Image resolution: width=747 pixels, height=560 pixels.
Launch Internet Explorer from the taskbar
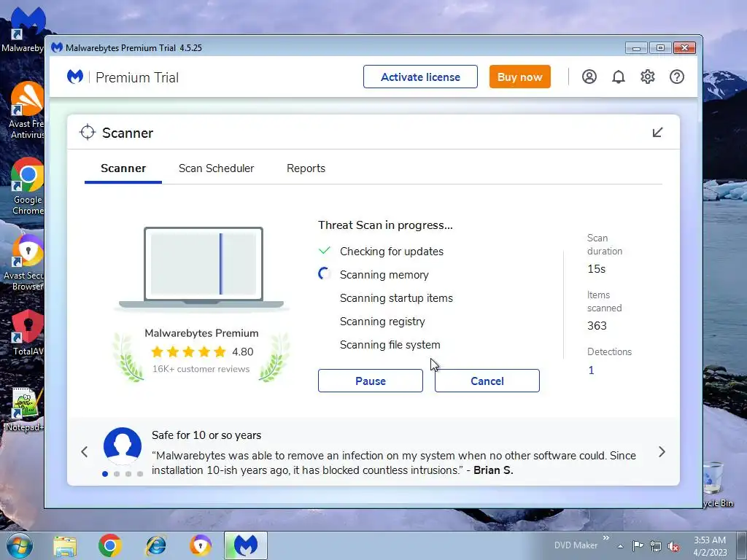[x=156, y=545]
